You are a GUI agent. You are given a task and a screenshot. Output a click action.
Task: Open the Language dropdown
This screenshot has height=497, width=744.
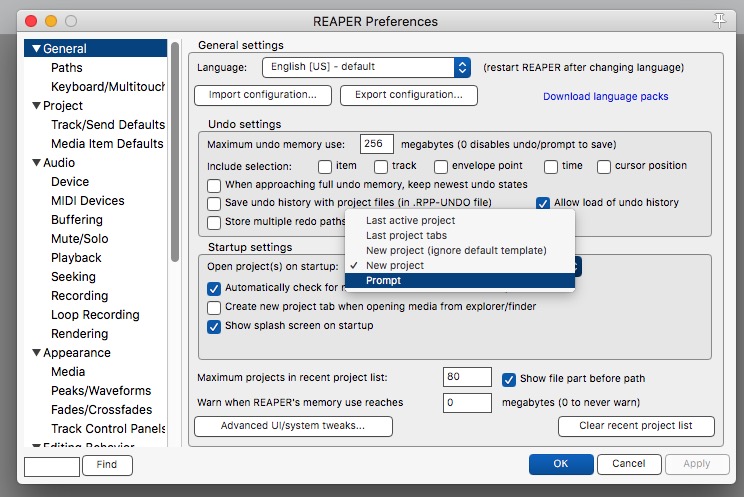click(x=366, y=67)
